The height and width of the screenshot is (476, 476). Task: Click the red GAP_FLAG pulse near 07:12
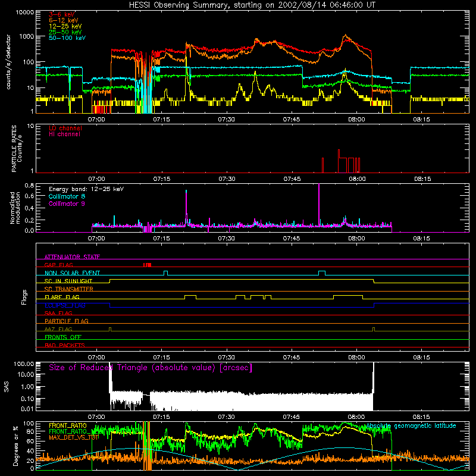click(x=147, y=265)
